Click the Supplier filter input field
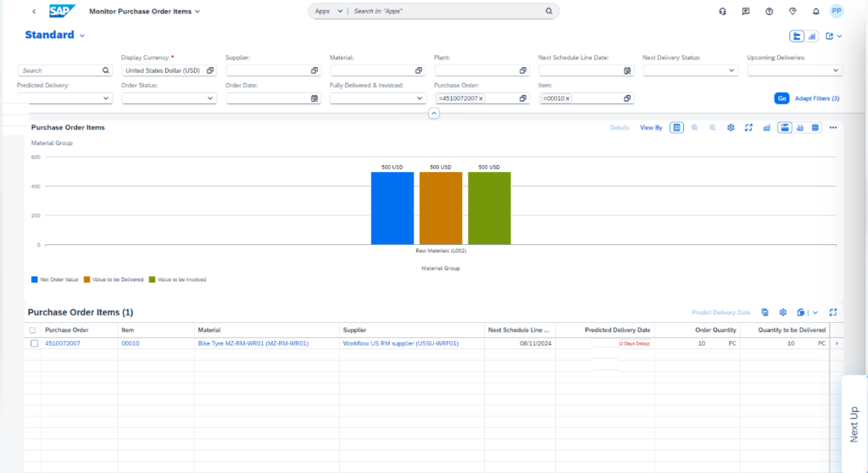This screenshot has width=868, height=473. (265, 70)
